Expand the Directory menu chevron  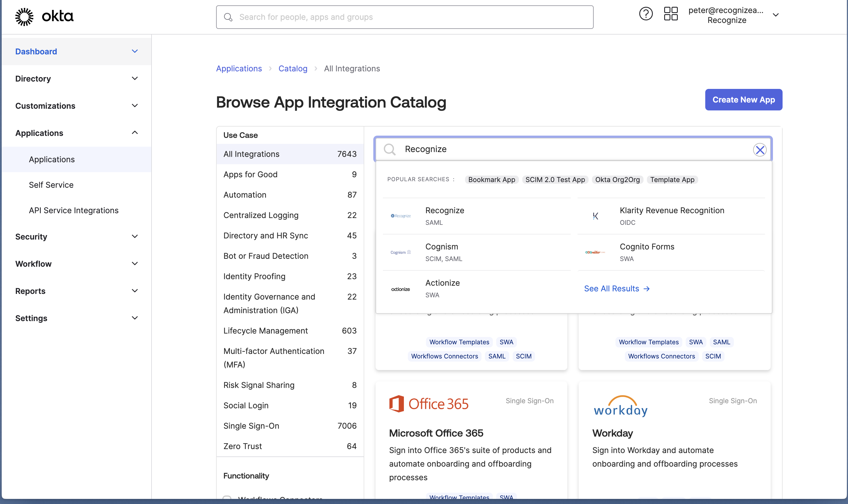(x=135, y=78)
